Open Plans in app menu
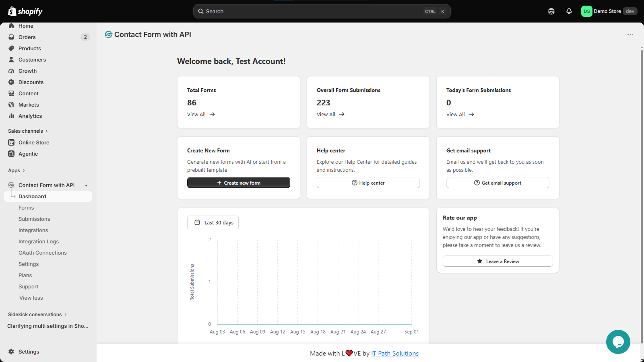Viewport: 644px width, 362px height. tap(25, 276)
